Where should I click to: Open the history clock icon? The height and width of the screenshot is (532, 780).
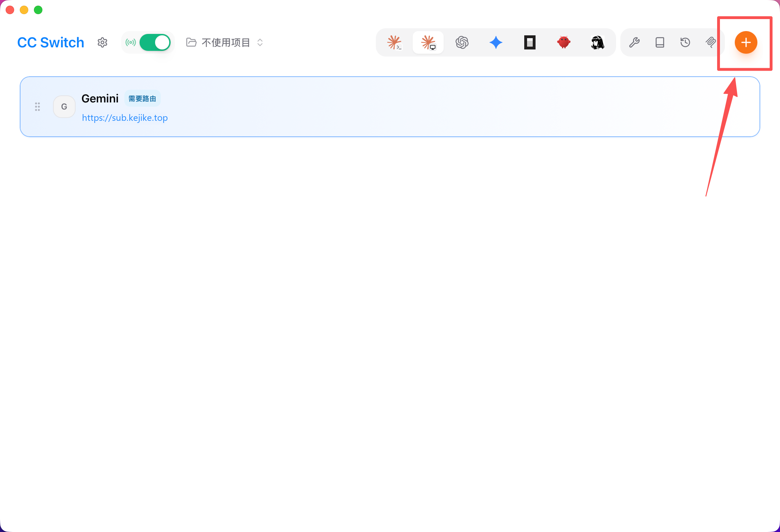tap(685, 42)
